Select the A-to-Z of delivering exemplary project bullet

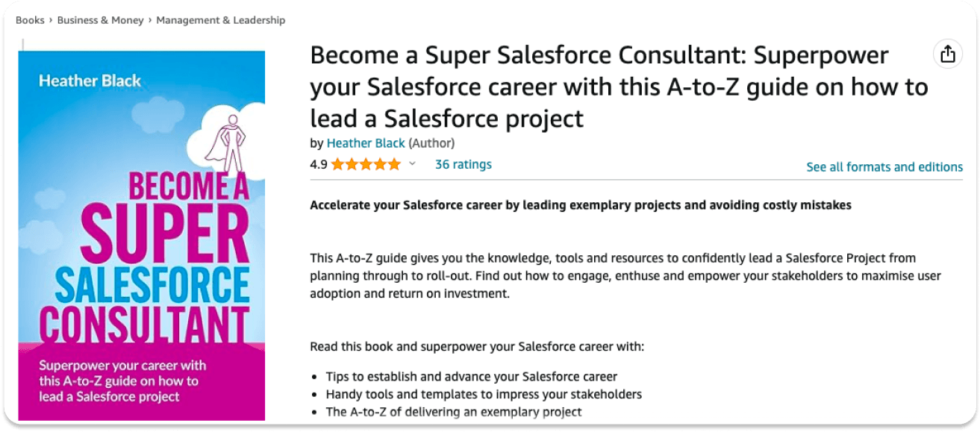point(454,412)
